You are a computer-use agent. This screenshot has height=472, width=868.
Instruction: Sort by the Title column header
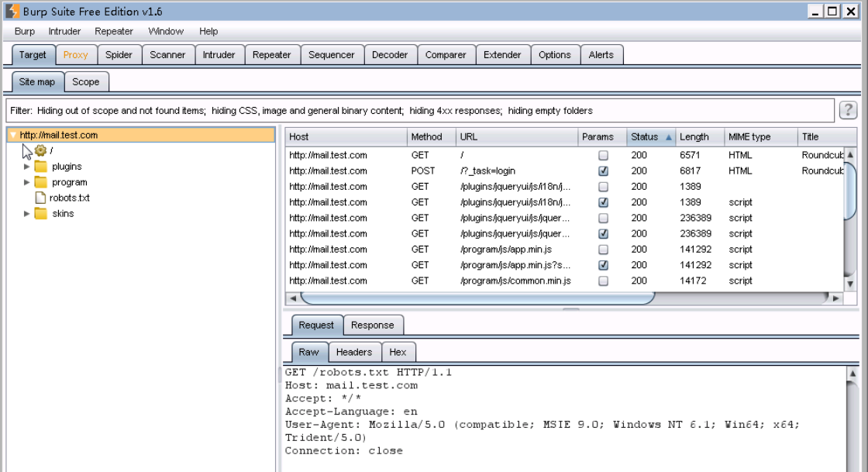(x=827, y=136)
